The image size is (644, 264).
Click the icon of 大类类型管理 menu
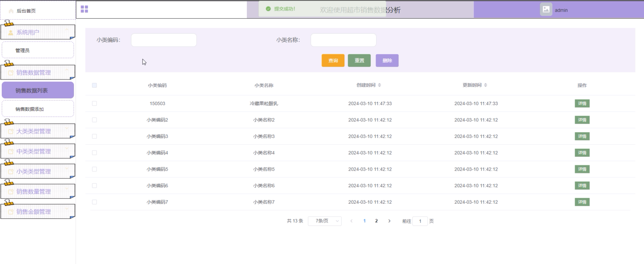pos(11,132)
